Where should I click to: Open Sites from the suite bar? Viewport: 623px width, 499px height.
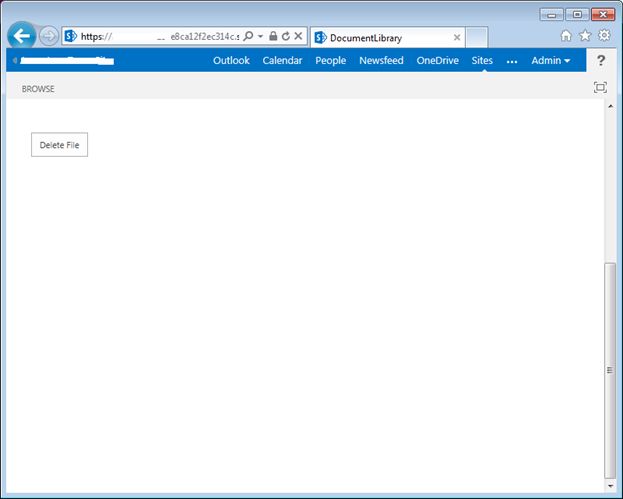[x=482, y=60]
